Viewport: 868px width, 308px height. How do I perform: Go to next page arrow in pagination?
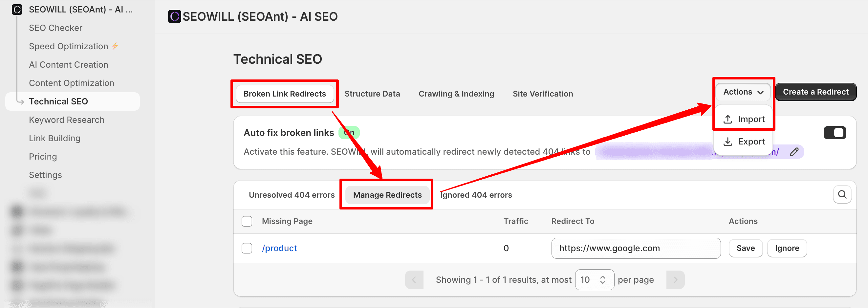pyautogui.click(x=675, y=279)
